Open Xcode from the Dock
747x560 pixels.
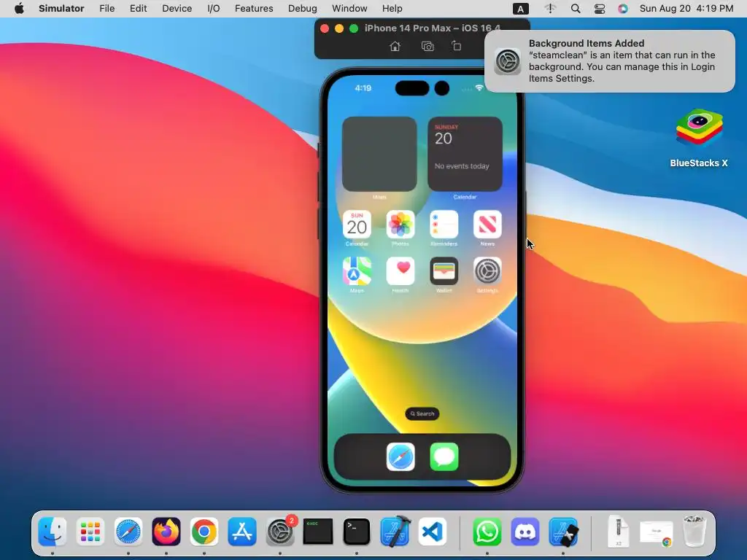pos(395,532)
